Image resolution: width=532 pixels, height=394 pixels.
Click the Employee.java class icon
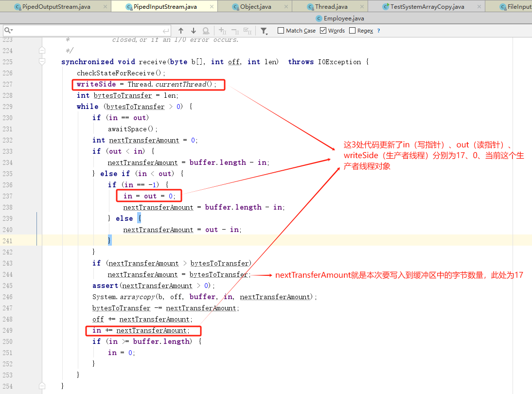tap(319, 18)
